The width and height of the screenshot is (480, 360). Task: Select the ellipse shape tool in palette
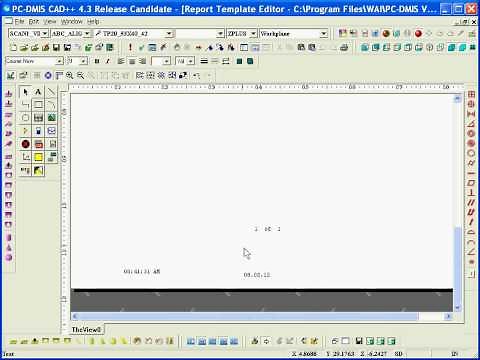coord(25,118)
